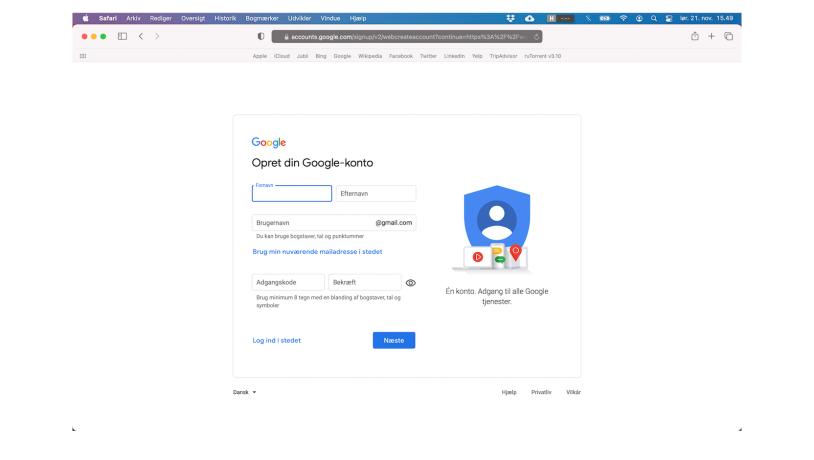The width and height of the screenshot is (814, 460).
Task: Open the iCloud bookmark
Action: (282, 56)
